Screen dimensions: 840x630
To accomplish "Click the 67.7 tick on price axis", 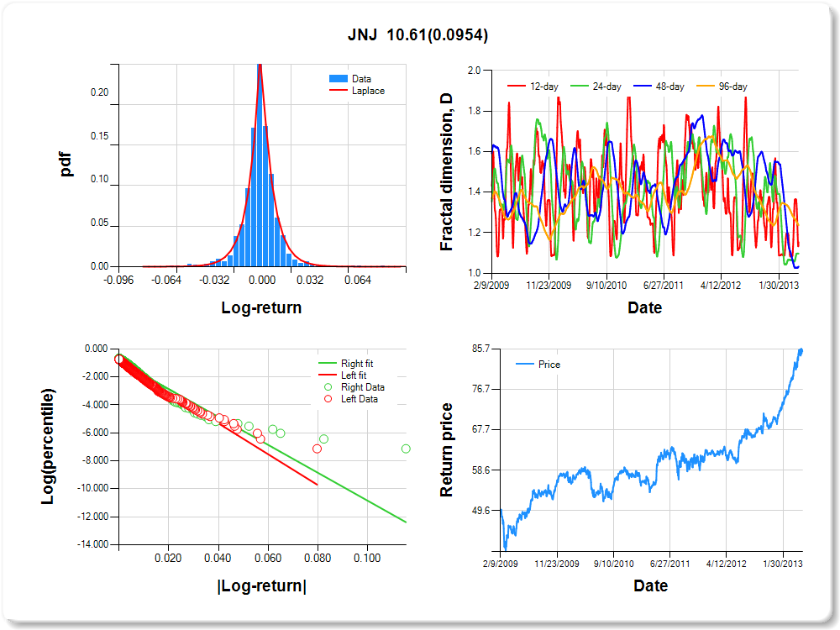I will [481, 429].
